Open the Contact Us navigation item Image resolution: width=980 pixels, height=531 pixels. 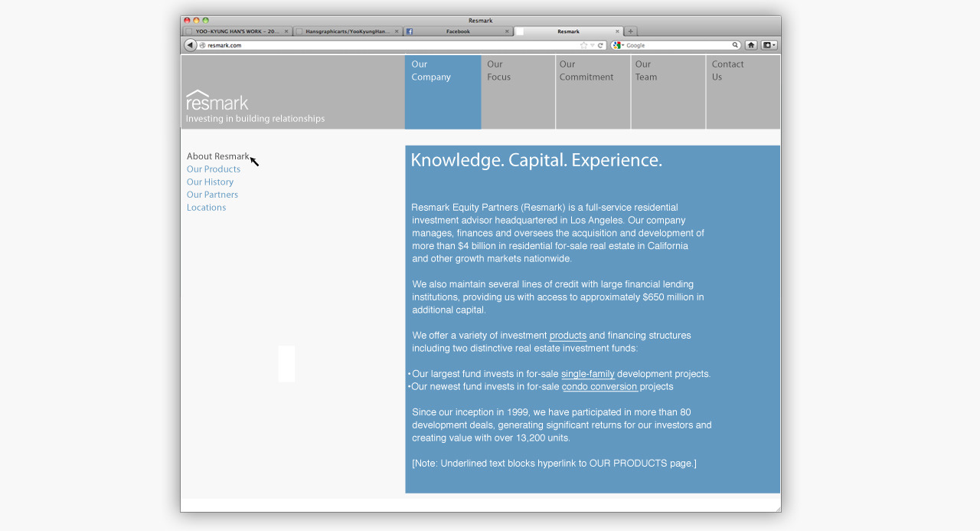pos(727,70)
